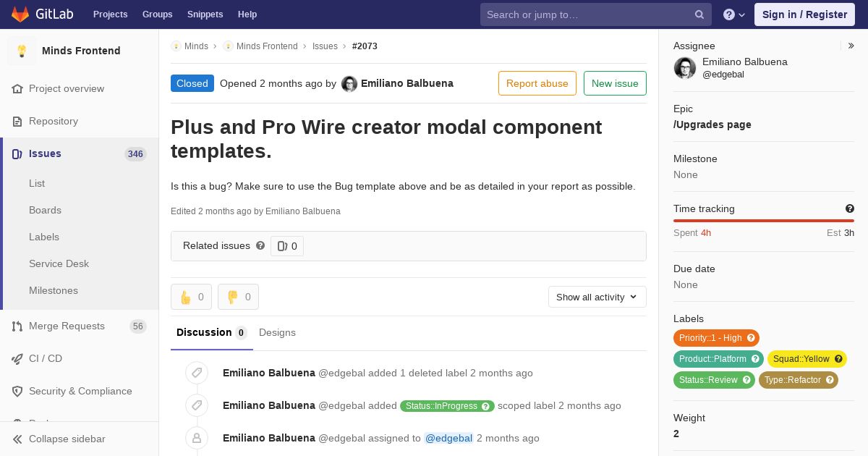Image resolution: width=868 pixels, height=456 pixels.
Task: Click the Repository file icon
Action: [x=17, y=121]
